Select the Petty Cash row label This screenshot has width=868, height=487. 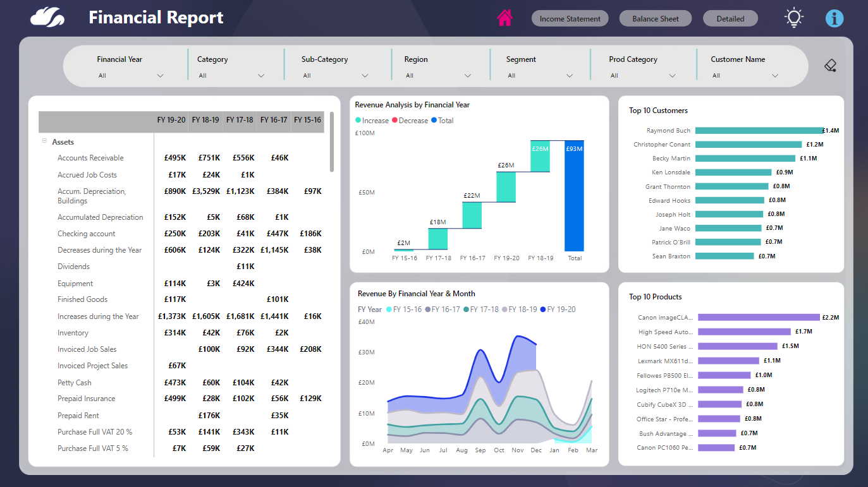[x=75, y=383]
